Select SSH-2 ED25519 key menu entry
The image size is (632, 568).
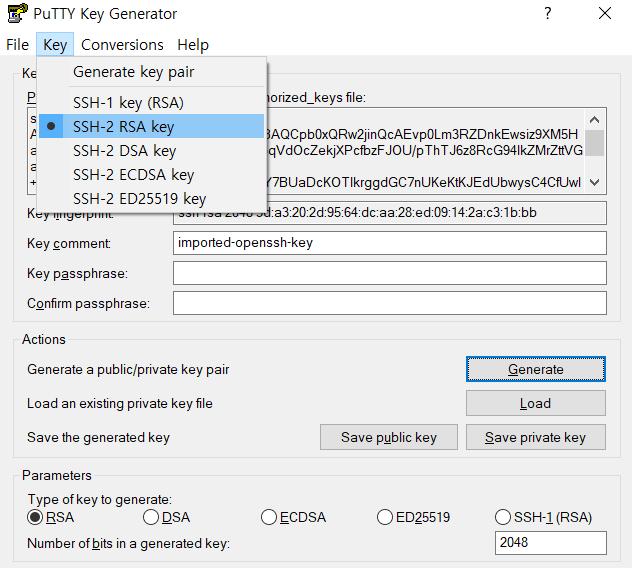click(x=152, y=199)
